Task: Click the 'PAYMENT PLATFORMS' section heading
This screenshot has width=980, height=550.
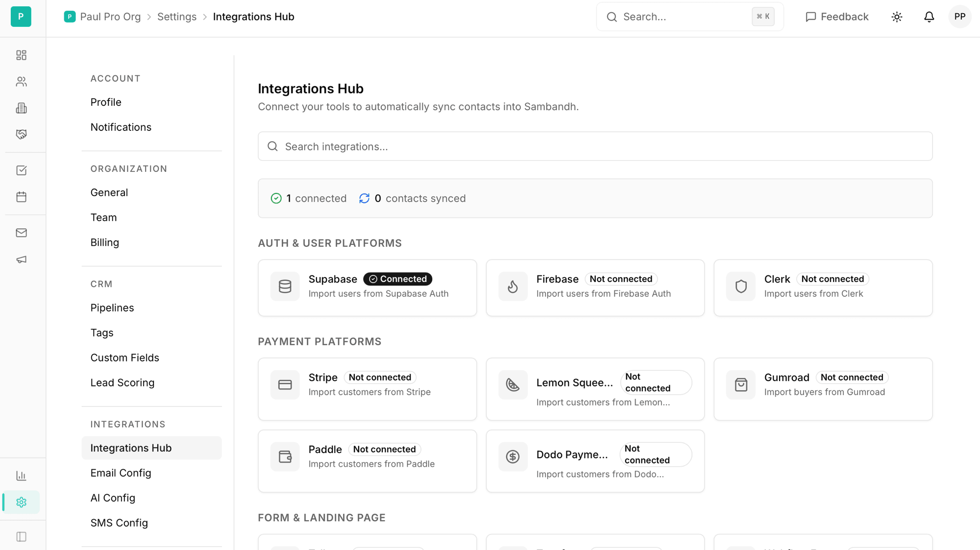Action: point(320,341)
